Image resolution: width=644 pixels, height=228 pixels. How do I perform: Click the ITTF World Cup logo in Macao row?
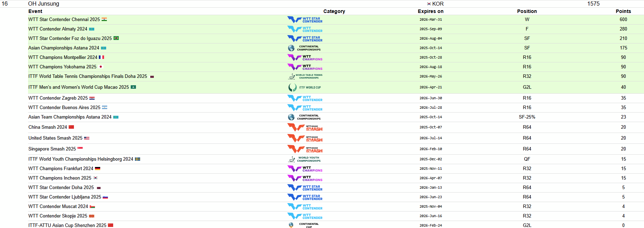pyautogui.click(x=304, y=87)
